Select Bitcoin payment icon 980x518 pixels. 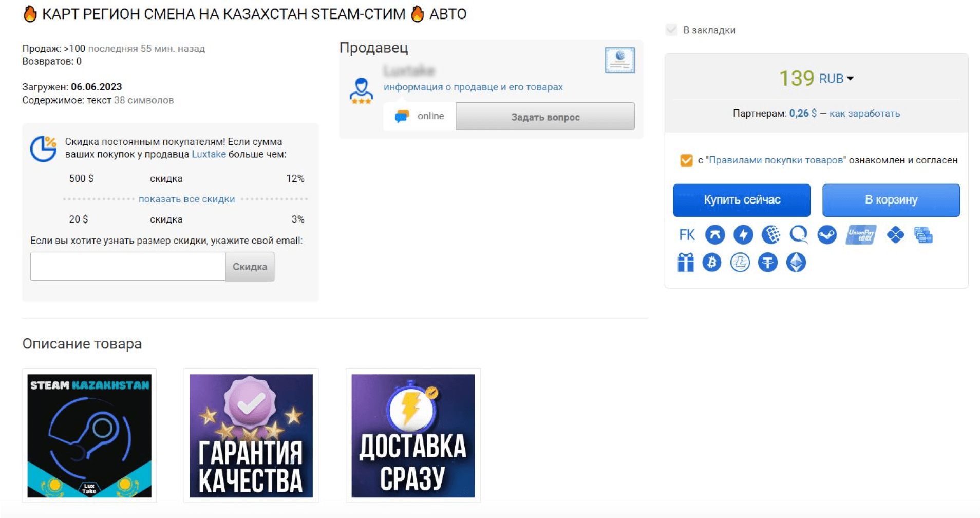tap(711, 263)
